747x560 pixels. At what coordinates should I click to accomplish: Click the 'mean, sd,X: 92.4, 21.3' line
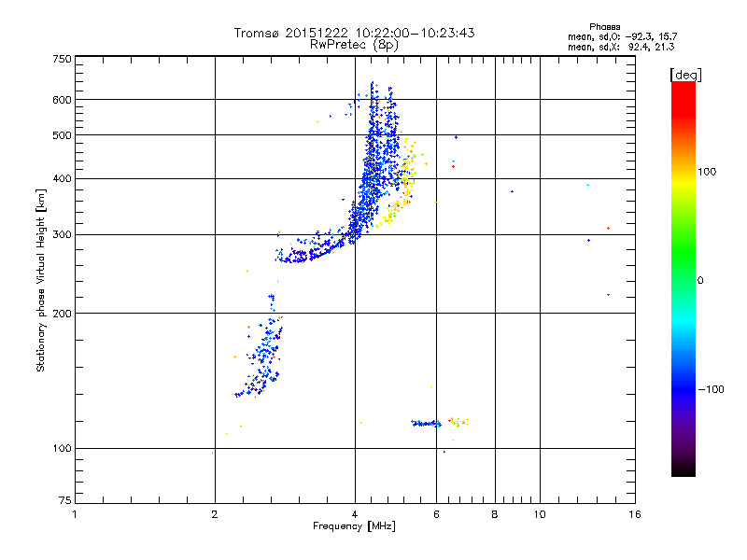621,47
